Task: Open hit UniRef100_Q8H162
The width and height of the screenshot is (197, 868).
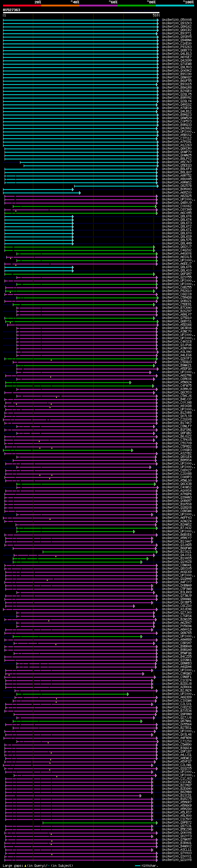Action: (x=177, y=26)
